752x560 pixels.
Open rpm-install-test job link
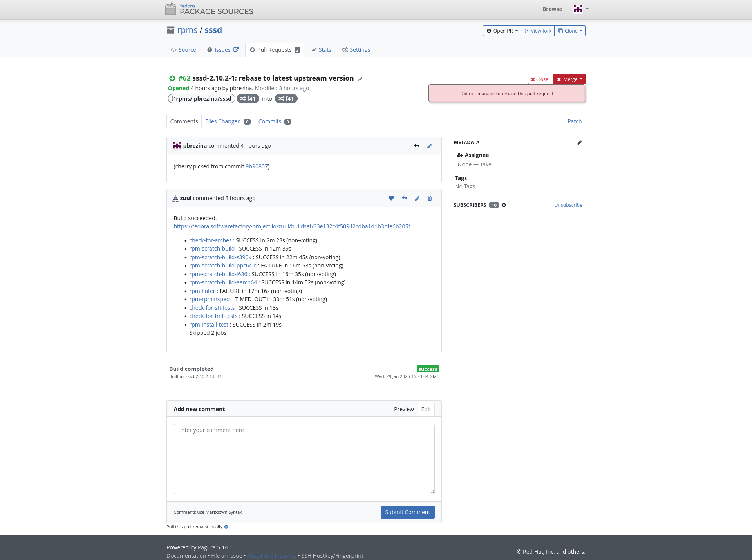tap(209, 325)
